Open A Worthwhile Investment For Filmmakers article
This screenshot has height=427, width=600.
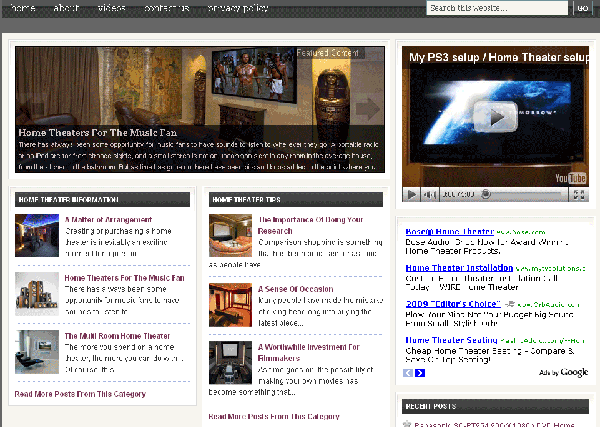[x=308, y=353]
